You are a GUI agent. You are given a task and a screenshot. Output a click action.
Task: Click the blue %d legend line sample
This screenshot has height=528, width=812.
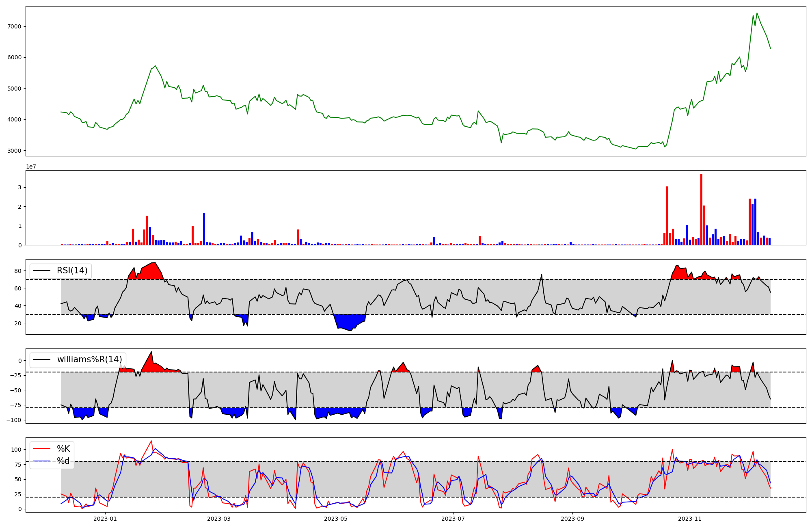[41, 461]
